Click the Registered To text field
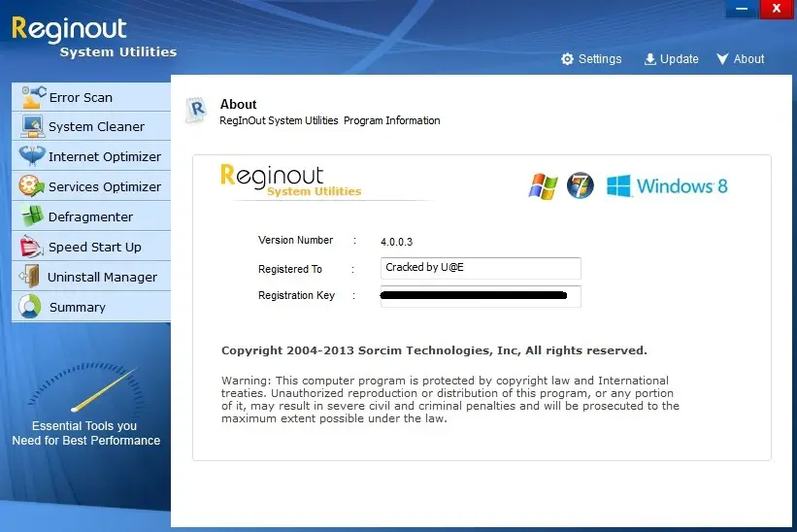Image resolution: width=797 pixels, height=532 pixels. tap(481, 268)
